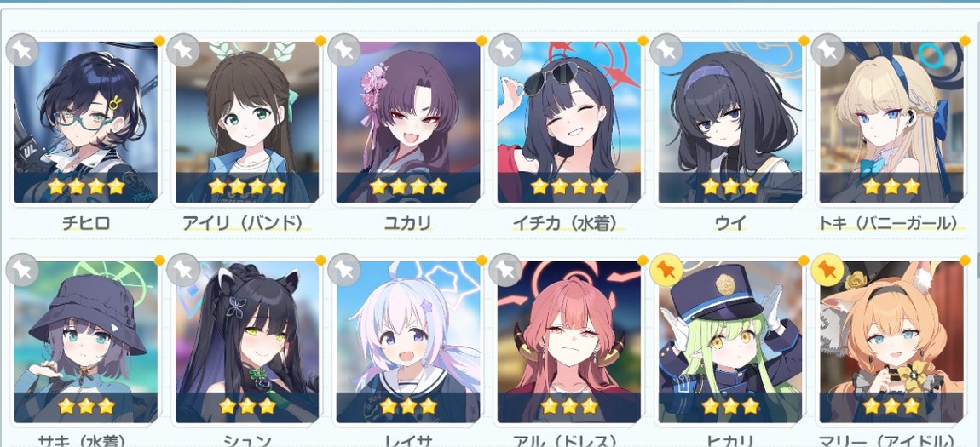Pin the アル(ドレス) card
This screenshot has height=447, width=980.
505,270
